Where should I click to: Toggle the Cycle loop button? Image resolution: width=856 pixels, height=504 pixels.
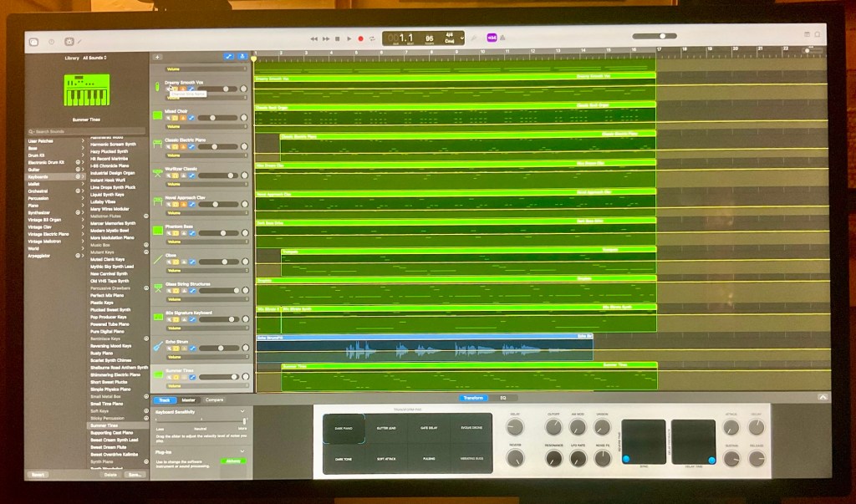(373, 38)
